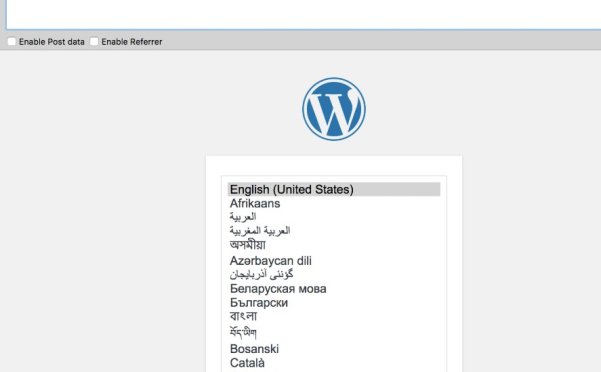Select Català from the language list
This screenshot has width=601, height=372.
pyautogui.click(x=334, y=363)
